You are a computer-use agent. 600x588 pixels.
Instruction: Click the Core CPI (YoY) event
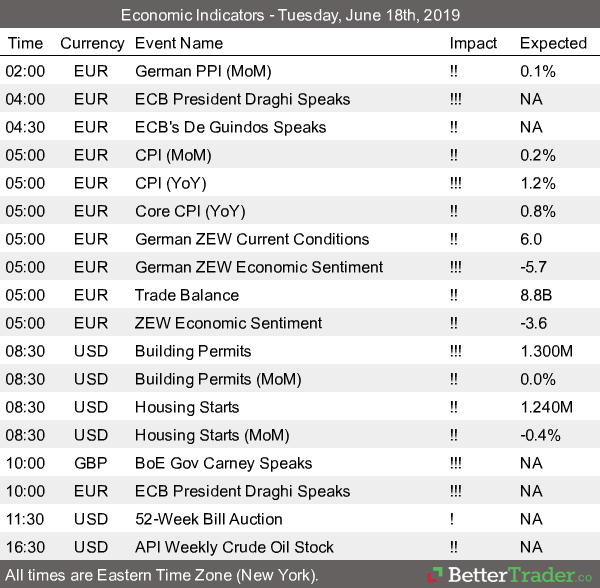[189, 211]
